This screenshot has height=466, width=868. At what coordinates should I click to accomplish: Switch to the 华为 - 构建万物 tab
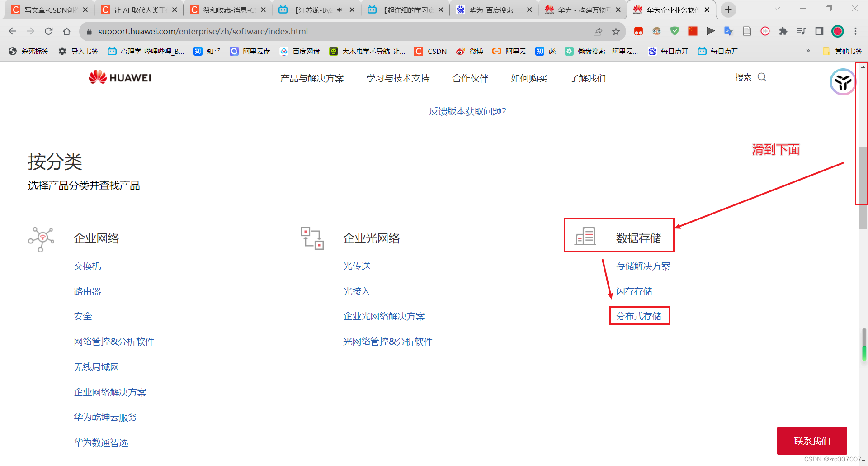tap(582, 10)
